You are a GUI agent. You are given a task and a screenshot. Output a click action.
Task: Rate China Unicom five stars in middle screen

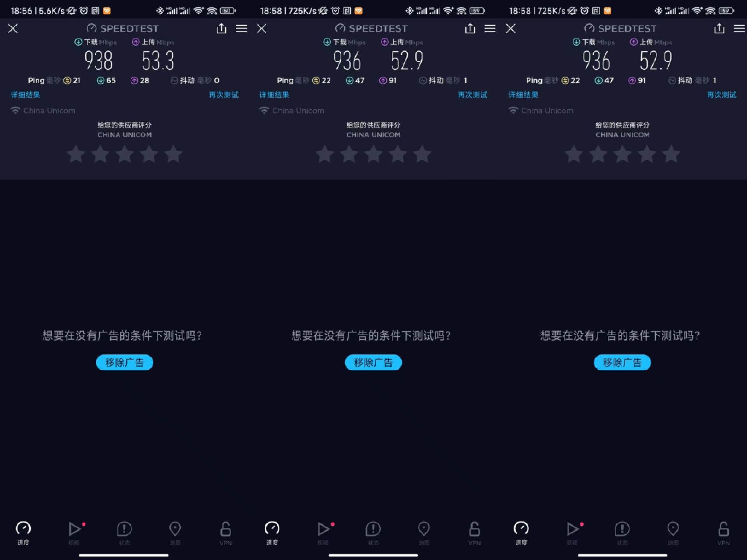[422, 154]
